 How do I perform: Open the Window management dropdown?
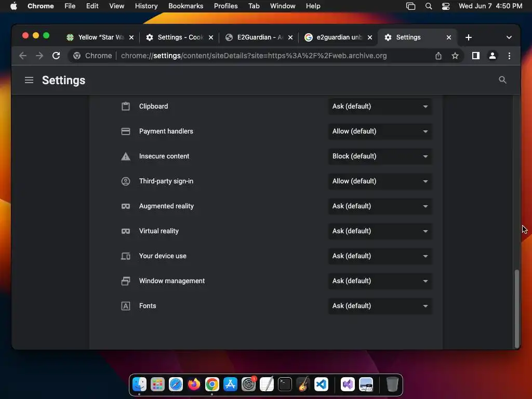point(380,281)
